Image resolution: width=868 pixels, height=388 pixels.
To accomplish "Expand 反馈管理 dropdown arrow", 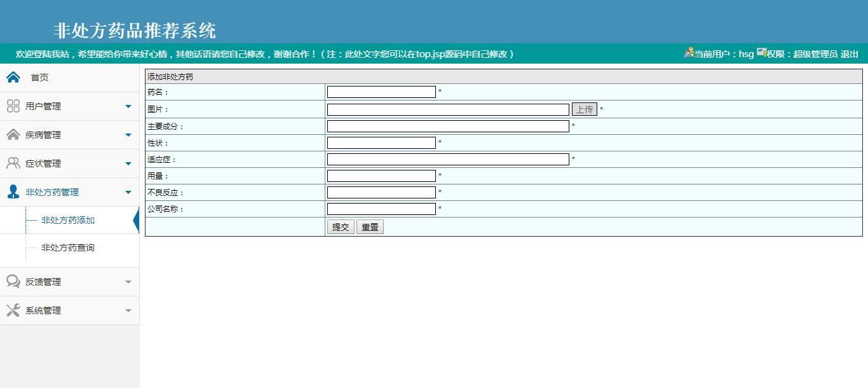I will [128, 282].
